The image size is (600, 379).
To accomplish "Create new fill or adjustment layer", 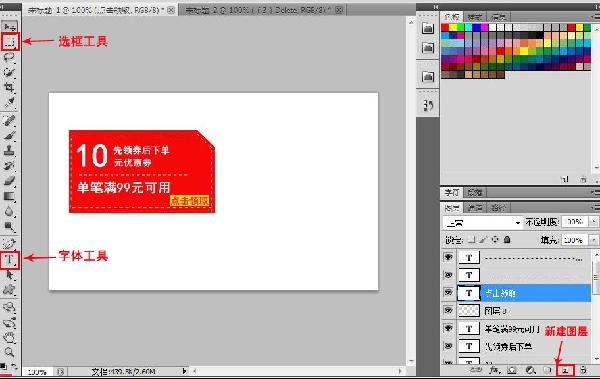I will click(x=530, y=370).
